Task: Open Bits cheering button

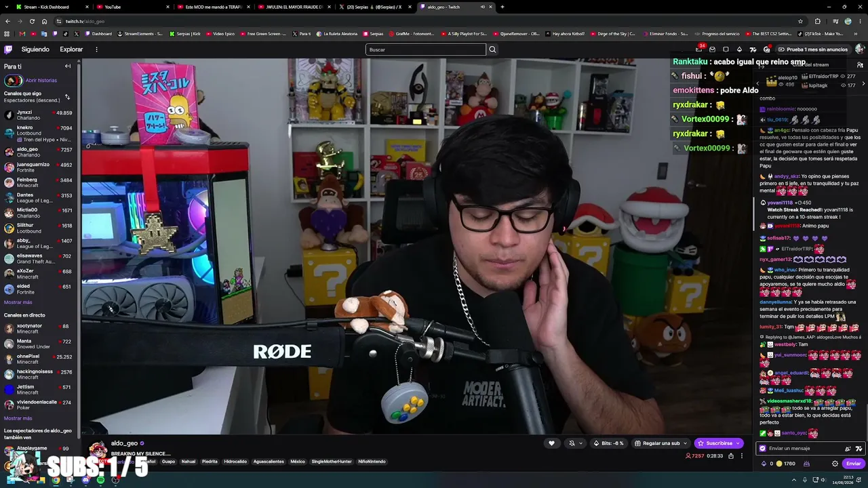Action: pyautogui.click(x=608, y=443)
